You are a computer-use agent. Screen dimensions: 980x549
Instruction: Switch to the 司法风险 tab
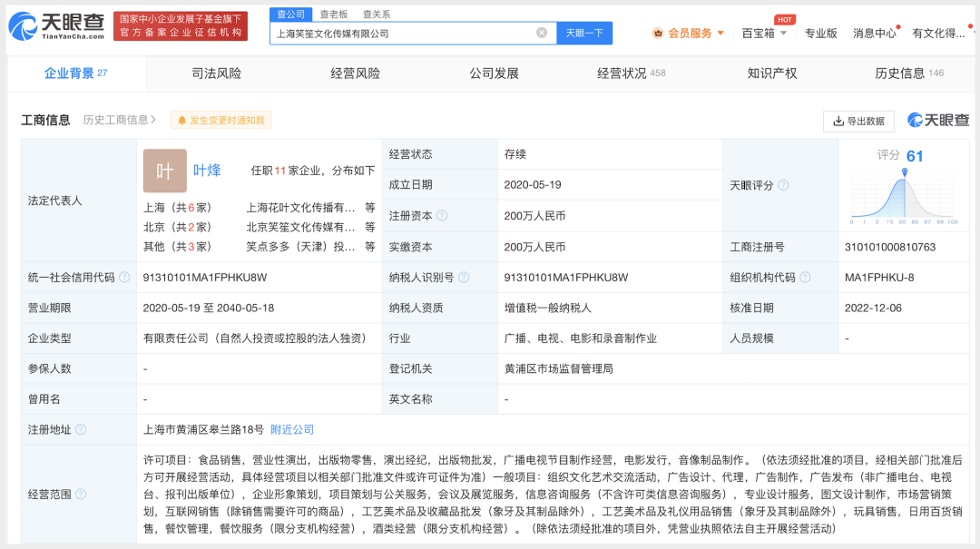(x=216, y=74)
